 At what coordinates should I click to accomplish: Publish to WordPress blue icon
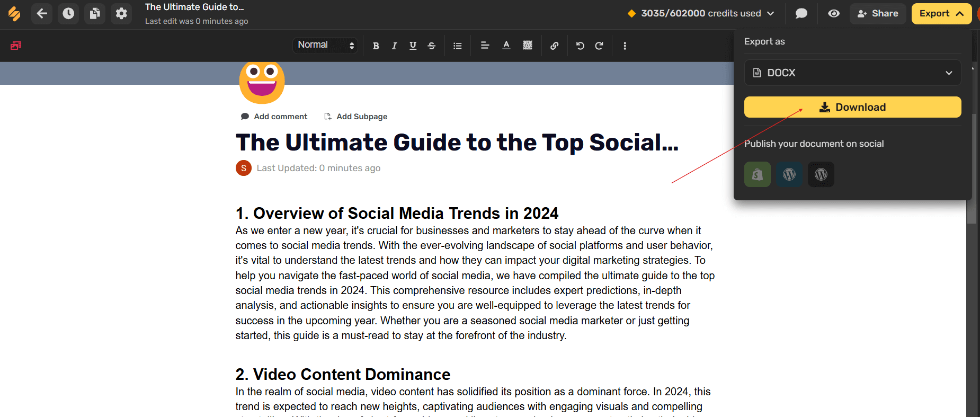point(789,174)
